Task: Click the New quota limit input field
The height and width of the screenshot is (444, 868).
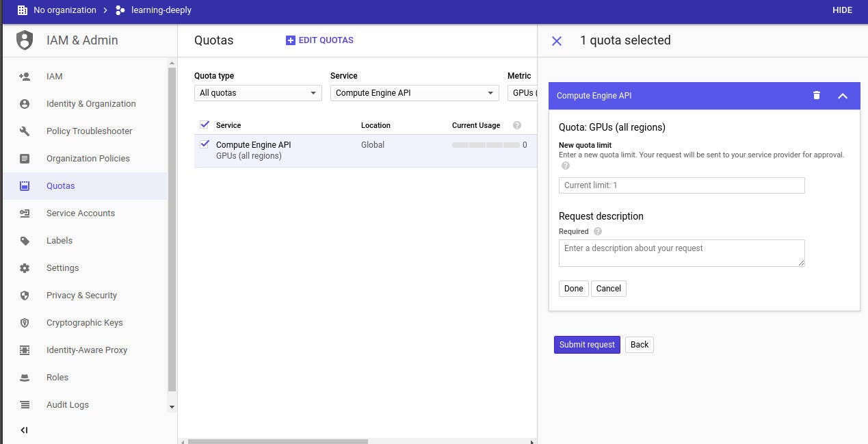Action: [x=681, y=185]
